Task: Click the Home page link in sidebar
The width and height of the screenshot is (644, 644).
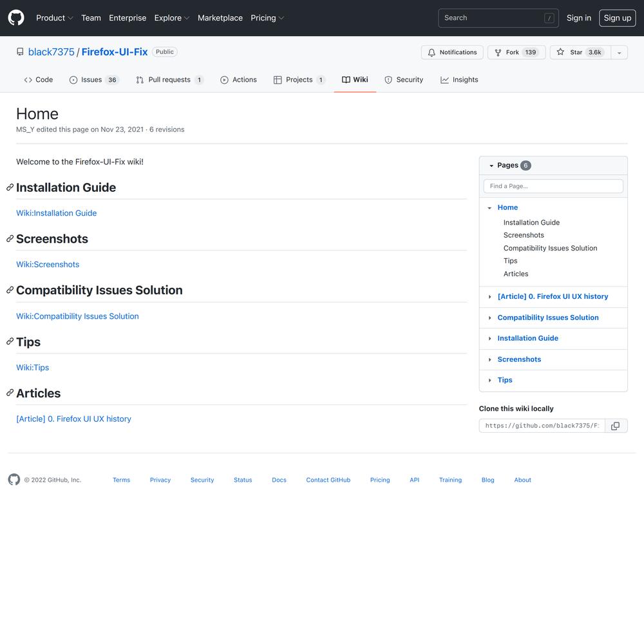Action: tap(507, 207)
